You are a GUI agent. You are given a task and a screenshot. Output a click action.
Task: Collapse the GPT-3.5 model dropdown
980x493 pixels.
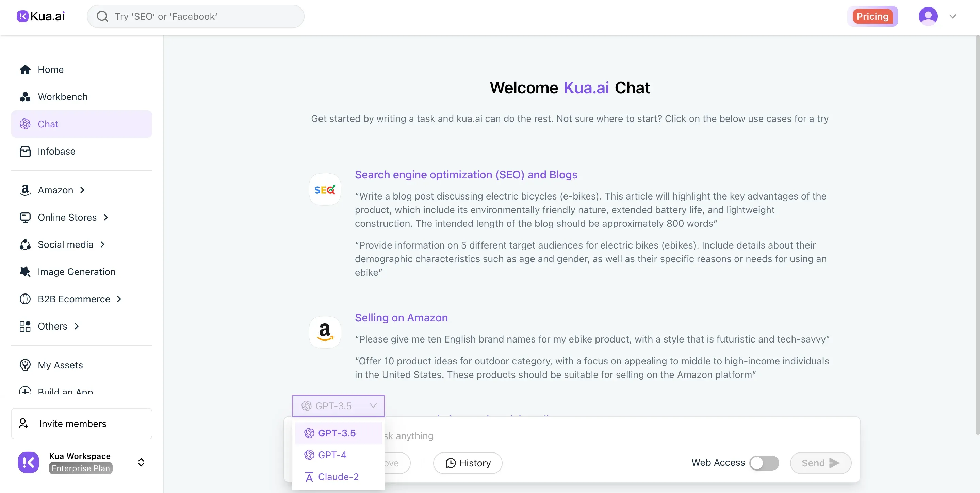tap(338, 406)
